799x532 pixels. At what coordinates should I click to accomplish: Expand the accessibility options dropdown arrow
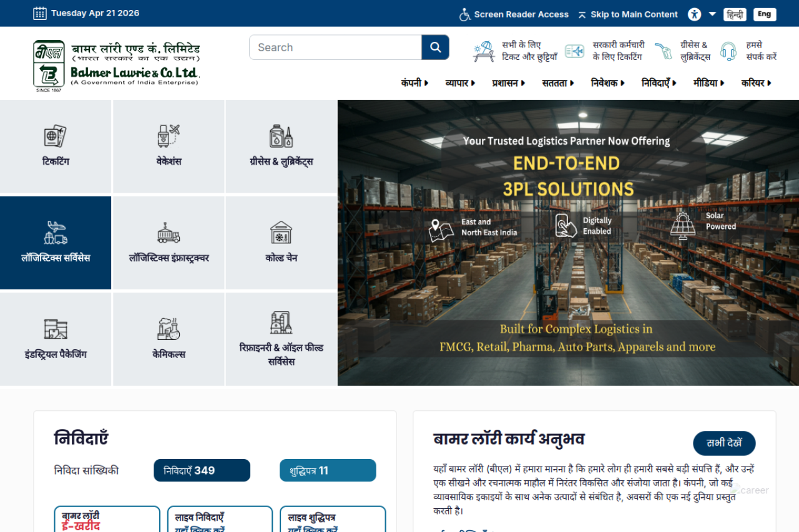pos(712,14)
